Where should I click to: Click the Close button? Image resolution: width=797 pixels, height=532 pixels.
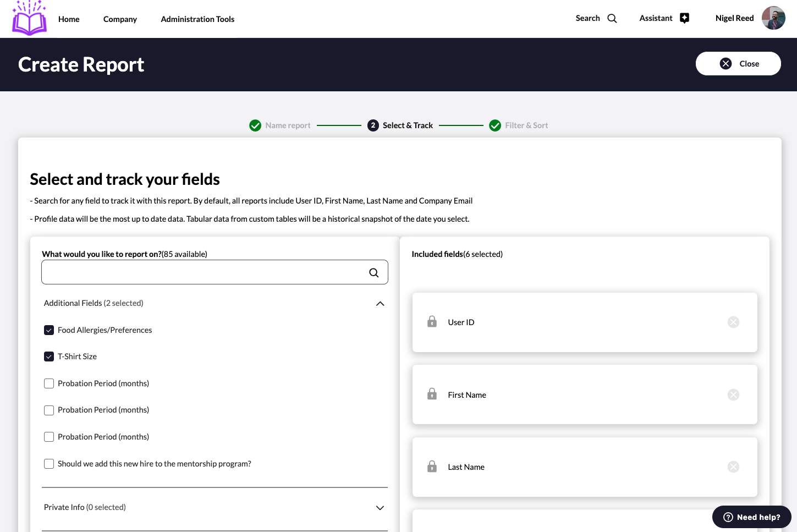click(738, 64)
